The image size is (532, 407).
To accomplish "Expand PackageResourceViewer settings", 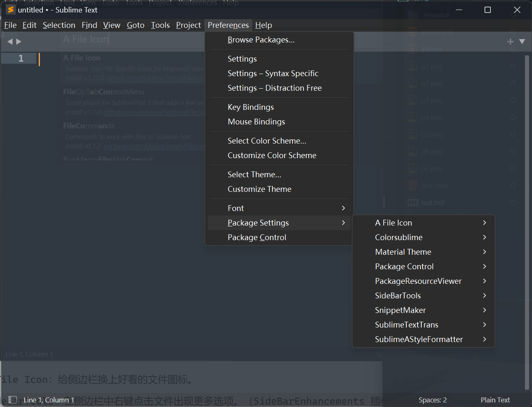I will pos(423,281).
